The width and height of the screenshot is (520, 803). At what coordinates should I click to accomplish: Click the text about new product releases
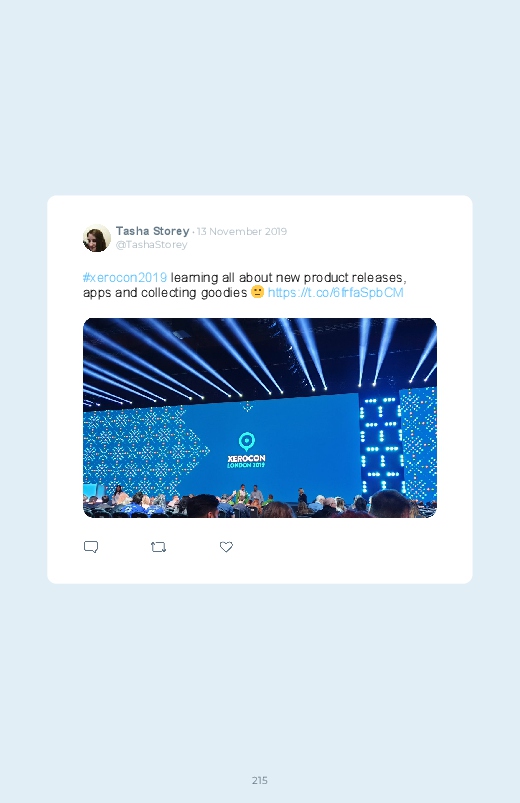tap(288, 278)
